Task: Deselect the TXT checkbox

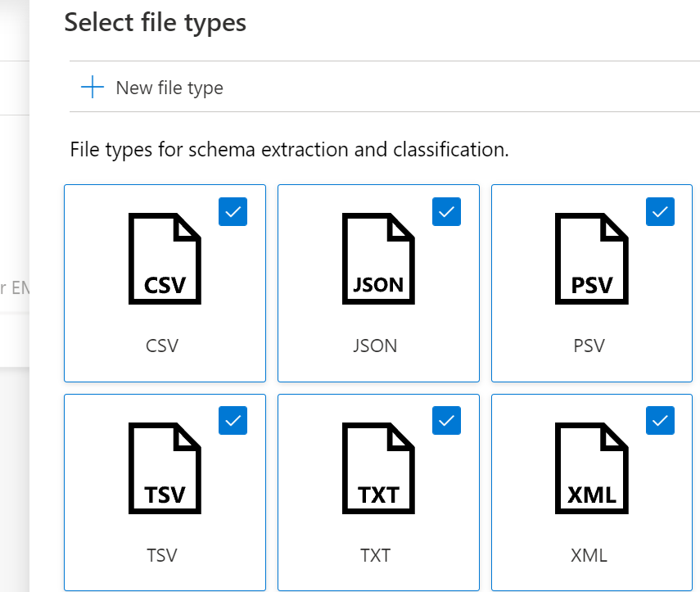Action: pos(446,421)
